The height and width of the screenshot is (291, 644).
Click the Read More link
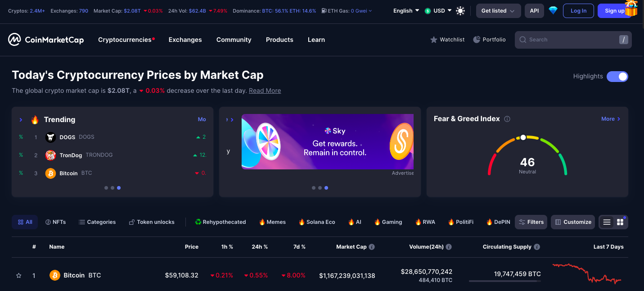[265, 91]
